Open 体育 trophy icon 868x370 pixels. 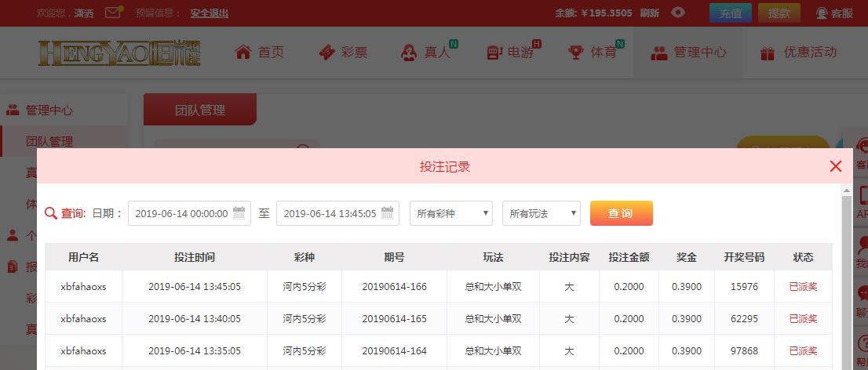576,53
